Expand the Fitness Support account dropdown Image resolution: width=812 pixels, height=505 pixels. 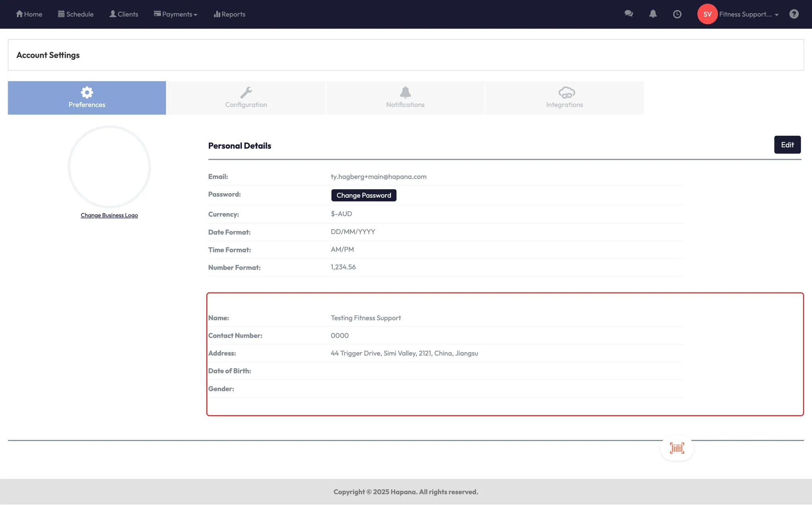[749, 14]
